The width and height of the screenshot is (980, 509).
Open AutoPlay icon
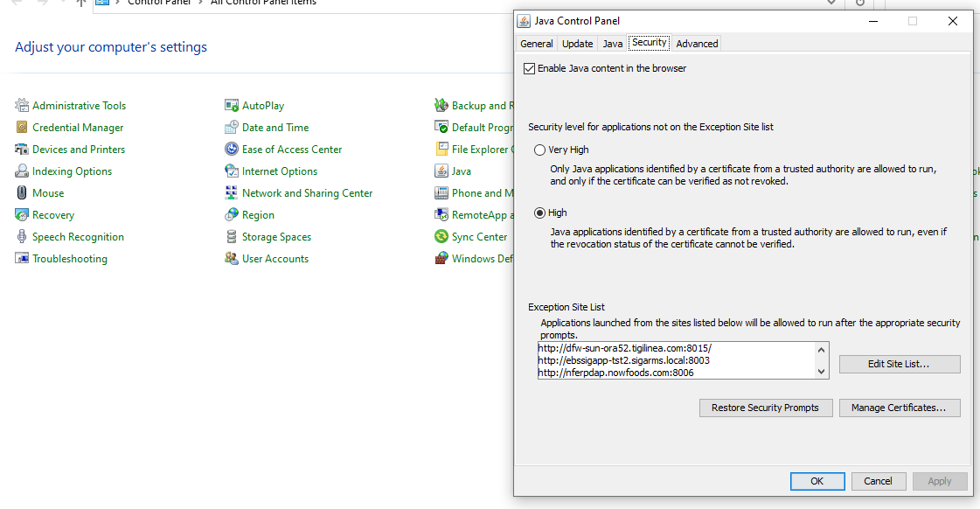point(232,105)
